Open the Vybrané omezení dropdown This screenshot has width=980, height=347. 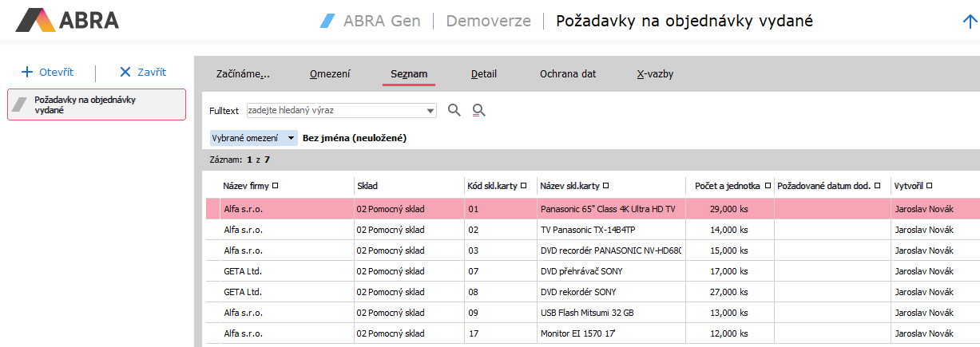(253, 138)
